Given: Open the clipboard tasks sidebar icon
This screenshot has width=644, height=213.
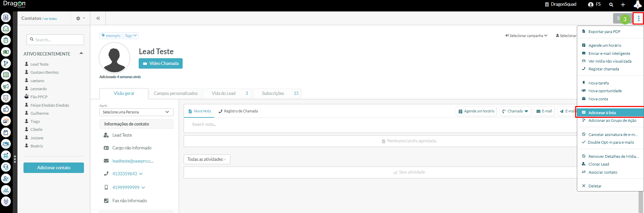Looking at the screenshot, I should pos(6,40).
